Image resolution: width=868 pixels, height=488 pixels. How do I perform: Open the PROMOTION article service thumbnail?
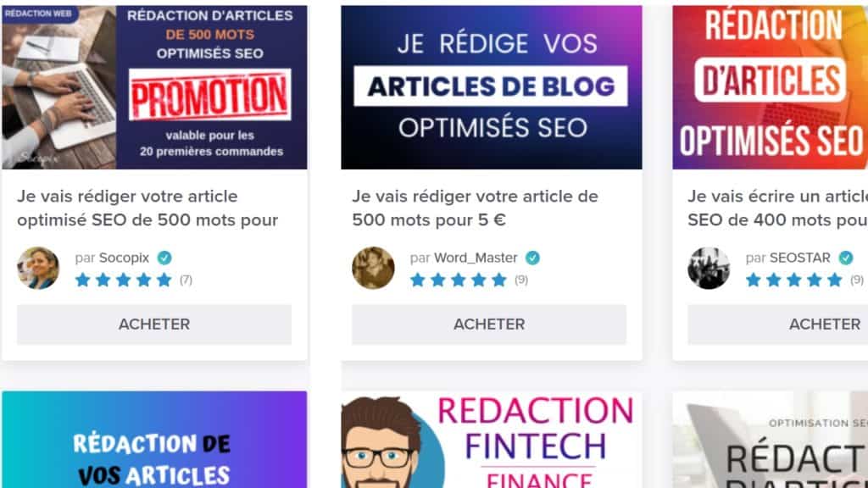[x=154, y=87]
